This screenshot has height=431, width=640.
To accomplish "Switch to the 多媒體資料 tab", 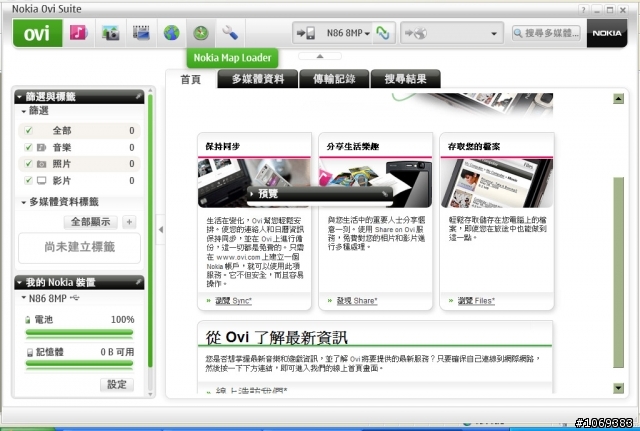I will point(258,79).
